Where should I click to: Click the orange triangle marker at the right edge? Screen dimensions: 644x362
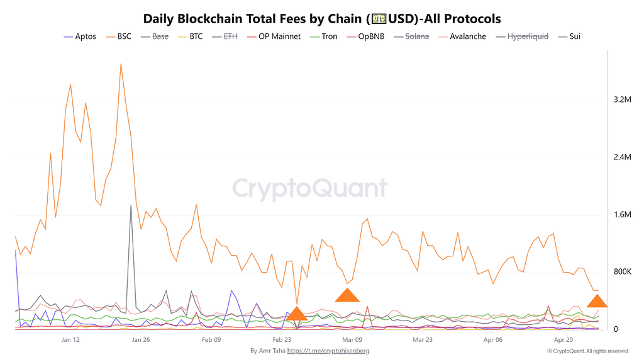(597, 300)
